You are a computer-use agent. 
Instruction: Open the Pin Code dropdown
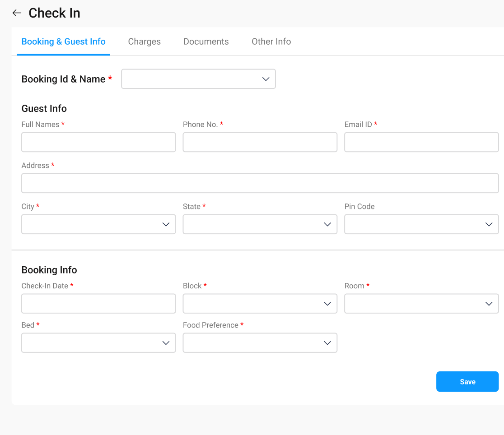tap(421, 224)
